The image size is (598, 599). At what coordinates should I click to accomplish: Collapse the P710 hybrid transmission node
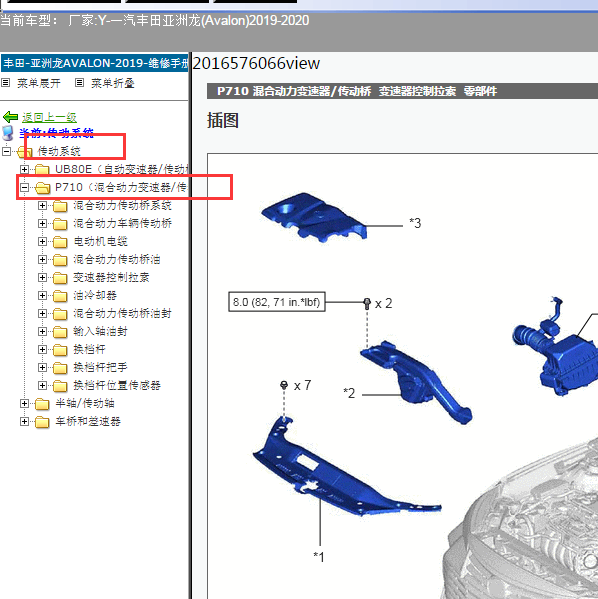point(24,187)
